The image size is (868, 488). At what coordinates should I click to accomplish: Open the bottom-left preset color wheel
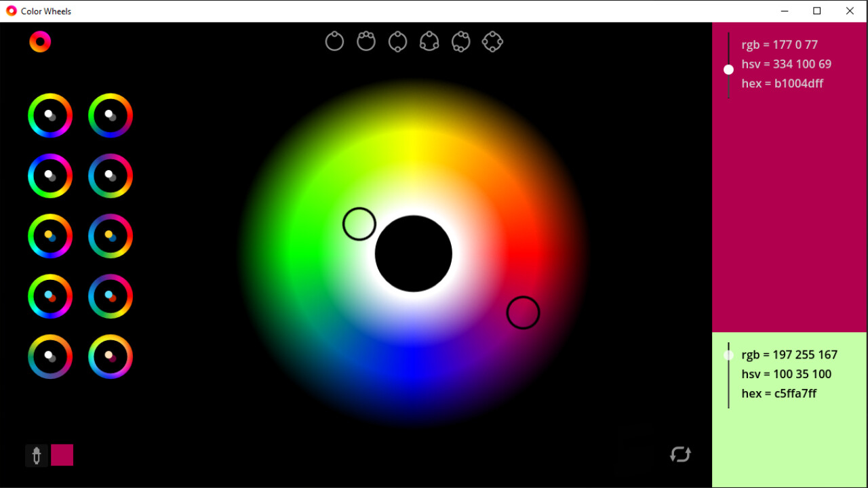pos(50,357)
